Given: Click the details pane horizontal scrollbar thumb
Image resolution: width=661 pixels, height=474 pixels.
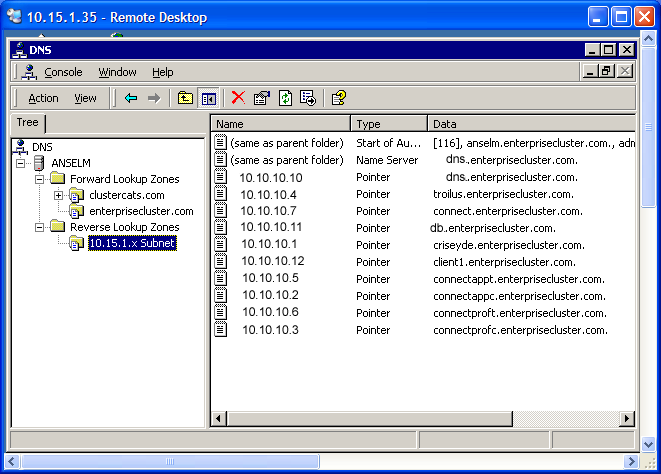Looking at the screenshot, I should pos(370,419).
